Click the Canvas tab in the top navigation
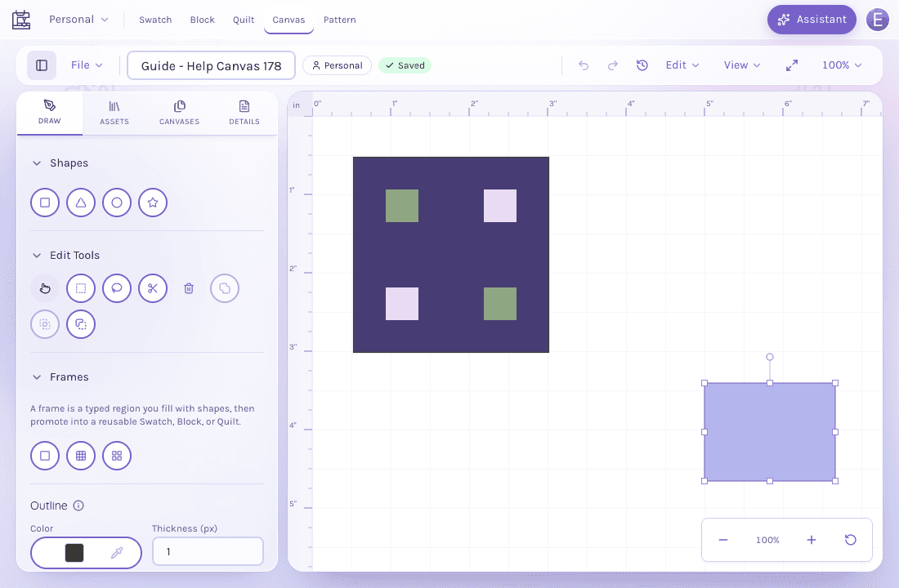899x588 pixels. click(288, 20)
